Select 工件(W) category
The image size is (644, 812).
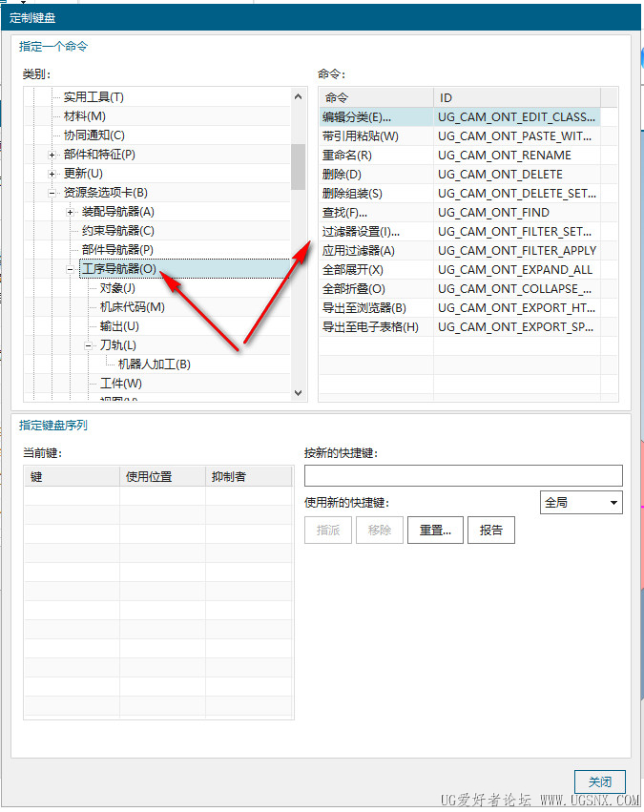point(121,384)
